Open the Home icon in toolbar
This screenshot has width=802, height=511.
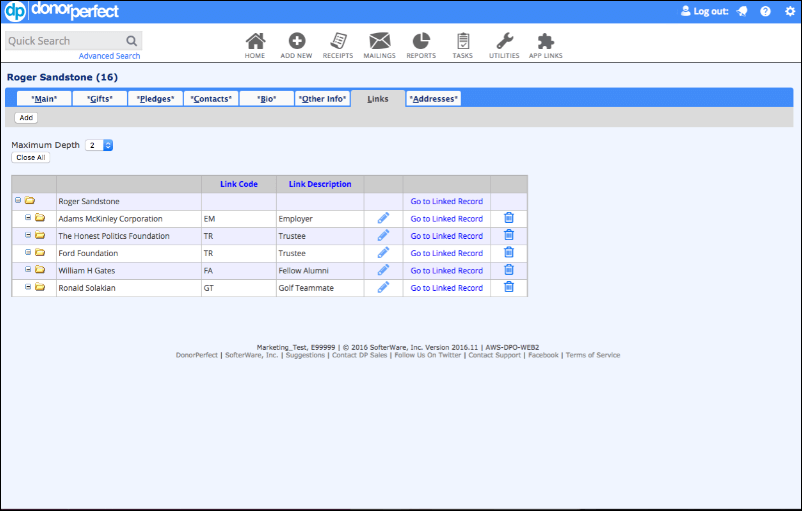pos(255,41)
